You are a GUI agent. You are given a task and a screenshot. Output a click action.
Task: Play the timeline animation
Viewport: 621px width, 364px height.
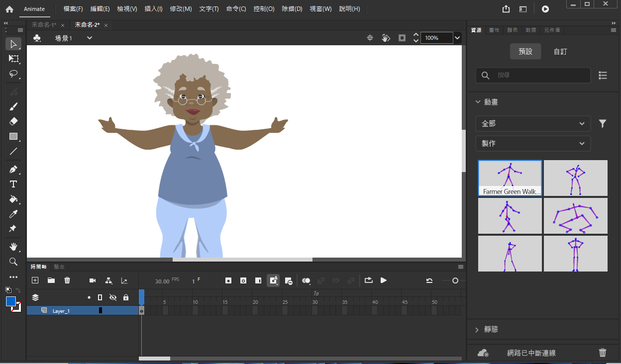(x=384, y=280)
